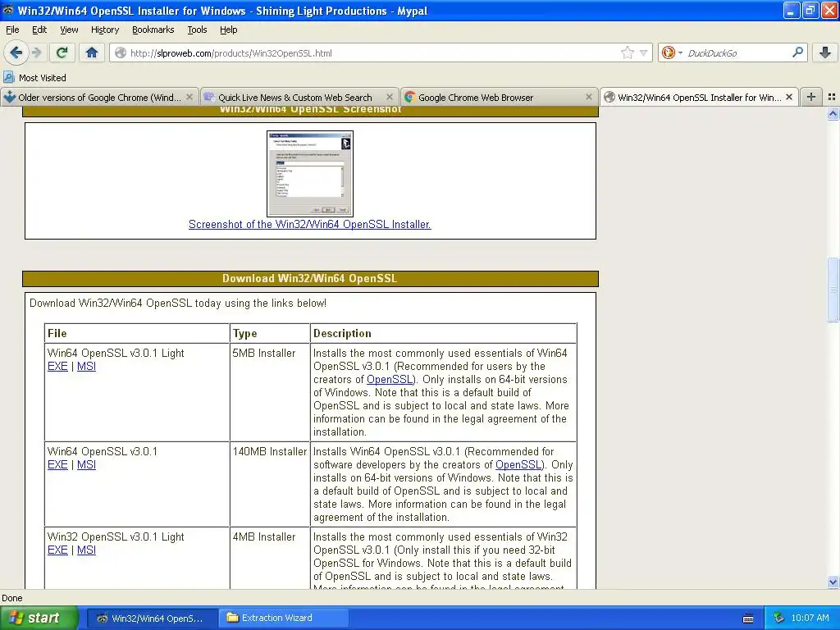
Task: Open OpenSSL link in 140MB installer description
Action: (x=518, y=465)
